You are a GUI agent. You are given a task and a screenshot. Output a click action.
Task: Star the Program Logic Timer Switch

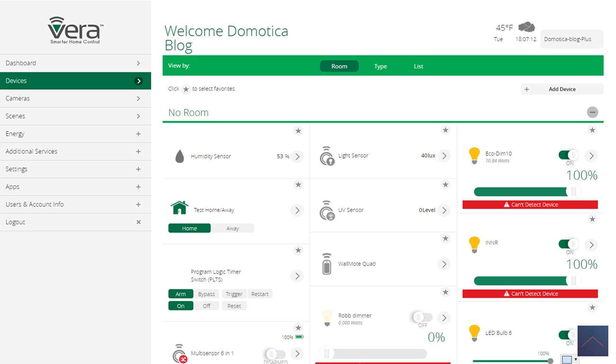298,250
